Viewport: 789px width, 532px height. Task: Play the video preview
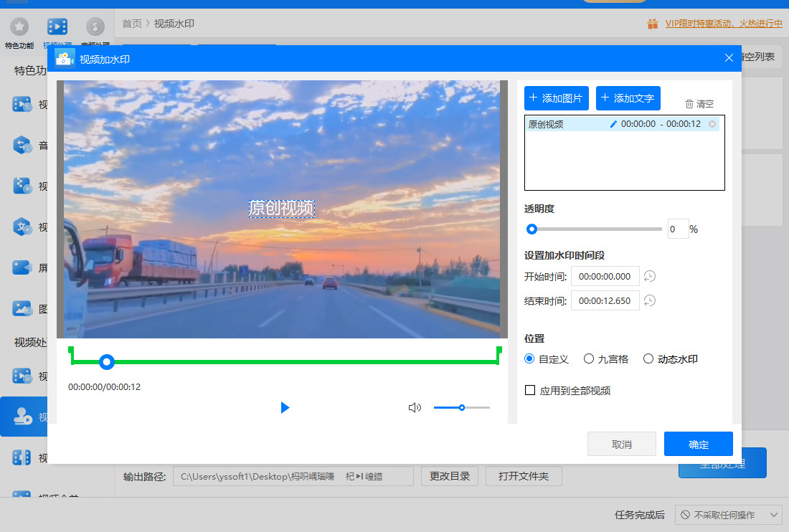285,407
